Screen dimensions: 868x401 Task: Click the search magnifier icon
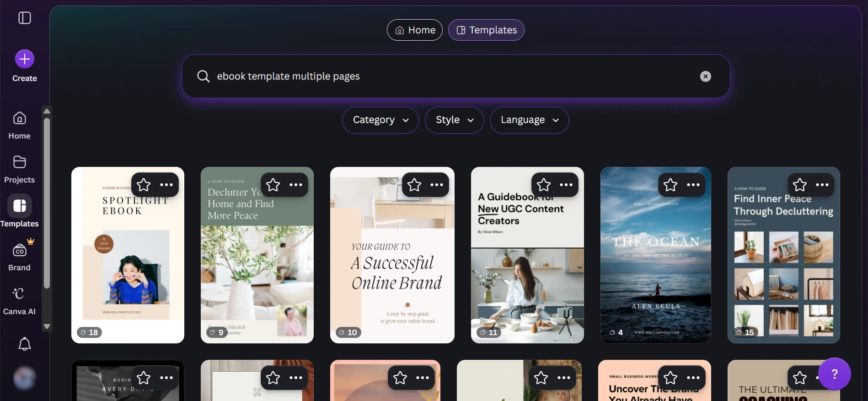(x=204, y=76)
